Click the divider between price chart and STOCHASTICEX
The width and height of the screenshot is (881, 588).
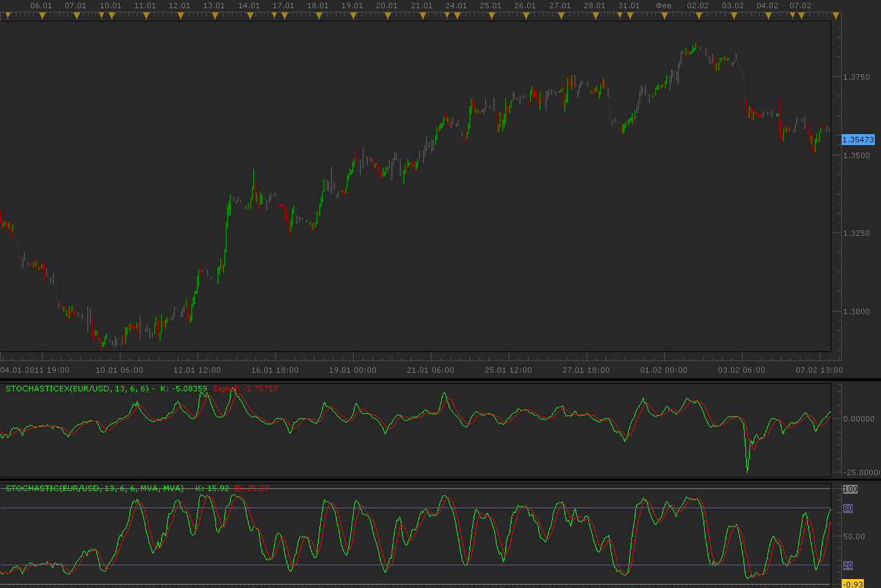click(440, 379)
